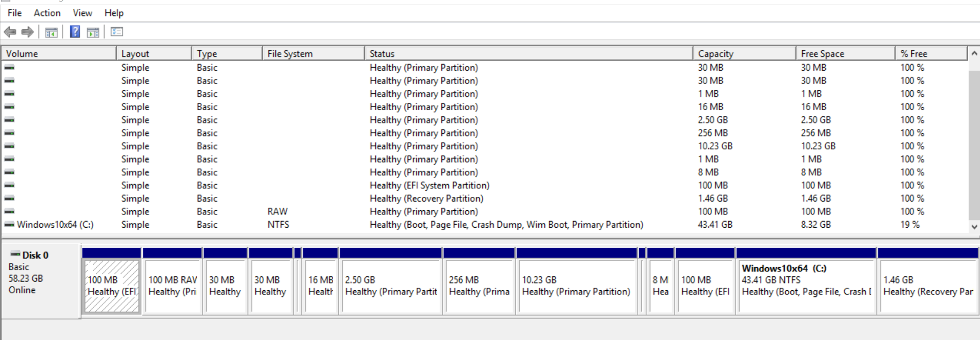980x340 pixels.
Task: Click the volume list scrollbar down arrow
Action: tap(974, 226)
